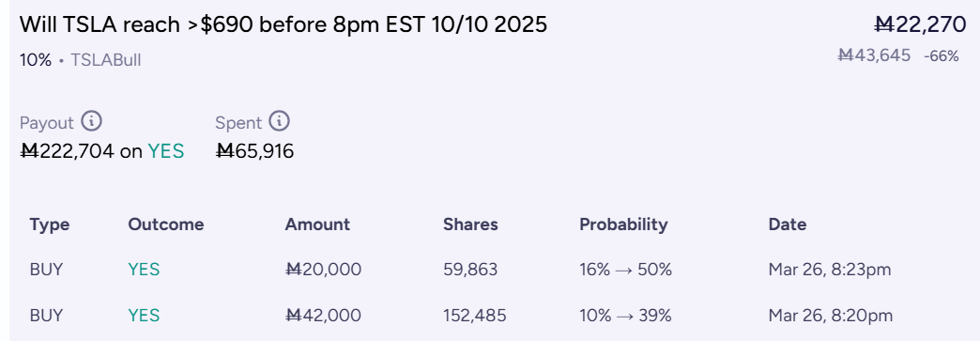This screenshot has height=341, width=980.
Task: Click the -66% profit figure
Action: [x=942, y=55]
